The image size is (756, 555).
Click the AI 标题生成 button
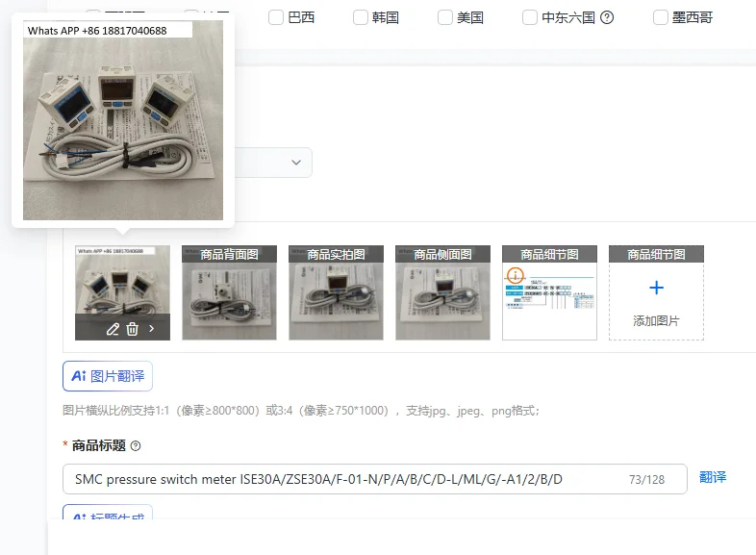[x=108, y=512]
